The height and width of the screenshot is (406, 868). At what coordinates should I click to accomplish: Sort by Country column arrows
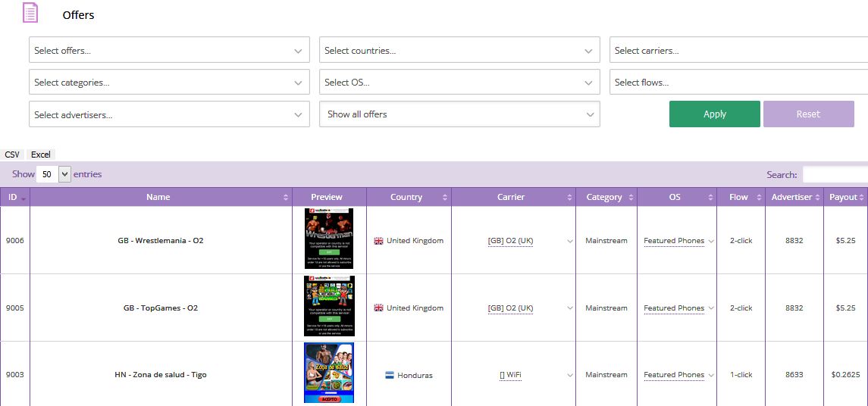[445, 197]
